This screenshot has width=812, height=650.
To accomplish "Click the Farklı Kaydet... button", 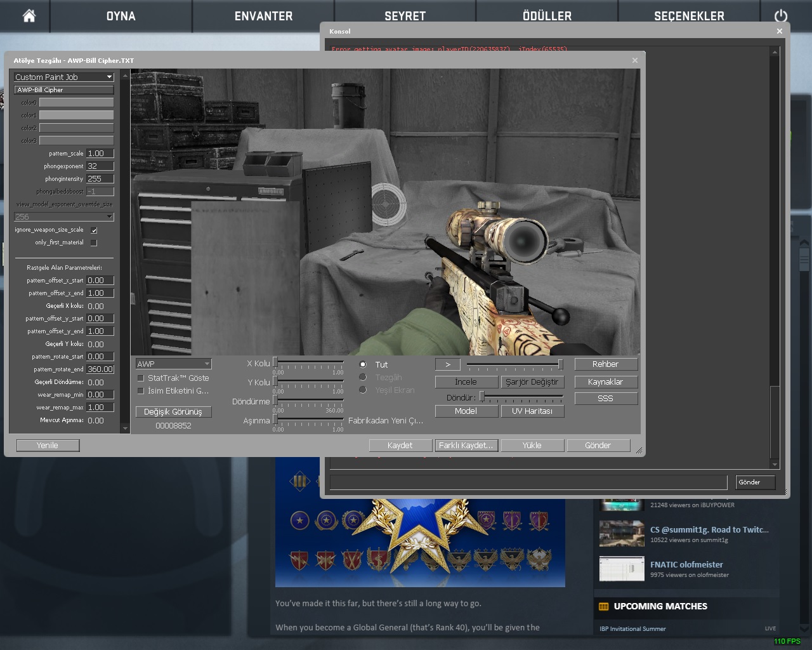I will pyautogui.click(x=466, y=445).
